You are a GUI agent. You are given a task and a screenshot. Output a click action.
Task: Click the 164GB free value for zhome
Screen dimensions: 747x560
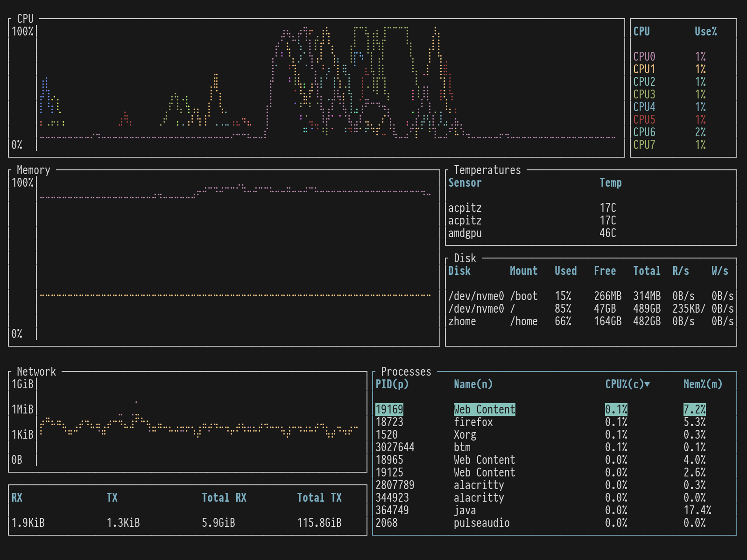pos(608,321)
